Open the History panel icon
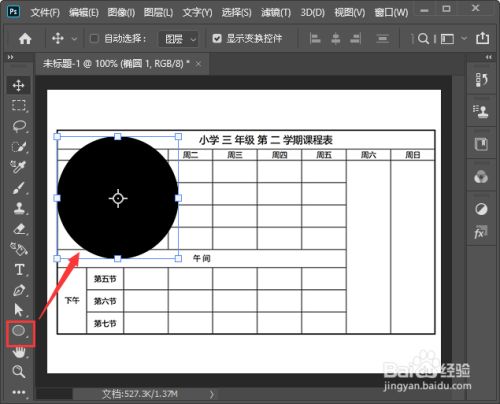The width and height of the screenshot is (500, 404). point(481,80)
